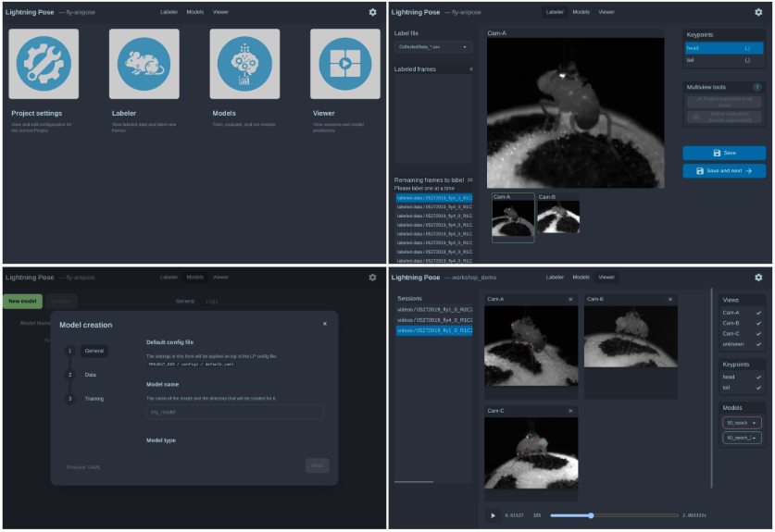Click the green New model button
Screen dimensions: 775x532
tap(22, 302)
